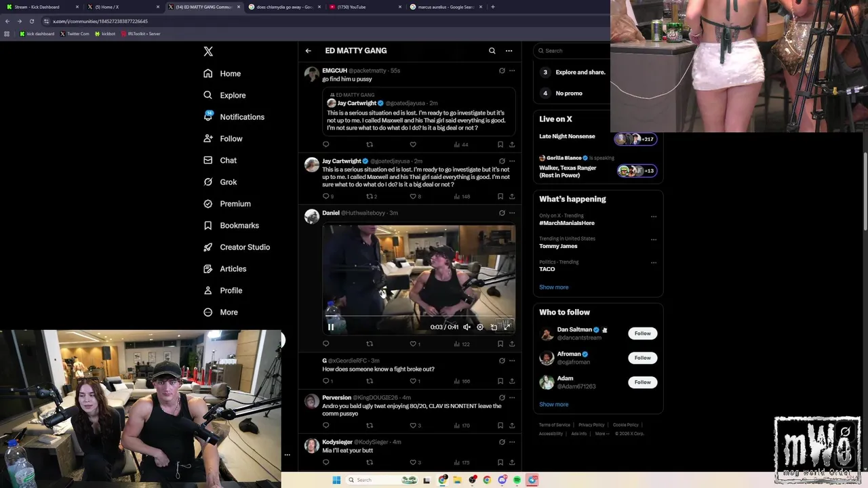Viewport: 868px width, 488px height.
Task: Bookmark EMGCUH's post
Action: point(500,144)
